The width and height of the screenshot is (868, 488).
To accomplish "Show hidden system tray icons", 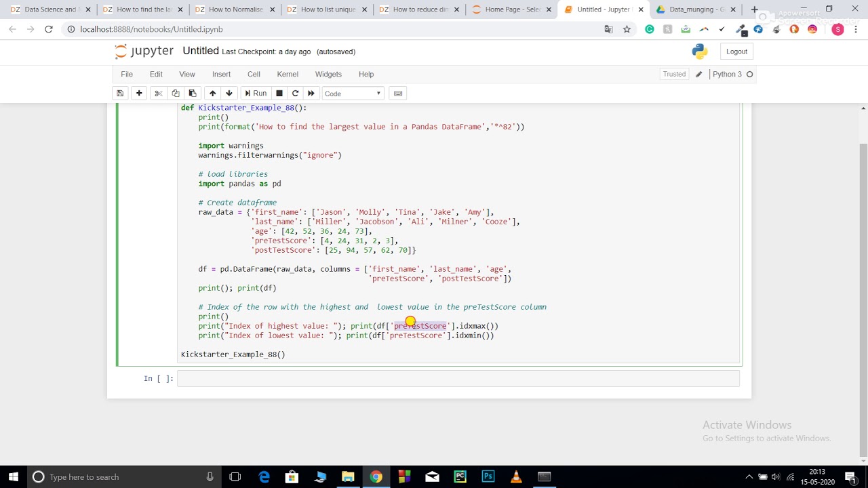I will (749, 476).
